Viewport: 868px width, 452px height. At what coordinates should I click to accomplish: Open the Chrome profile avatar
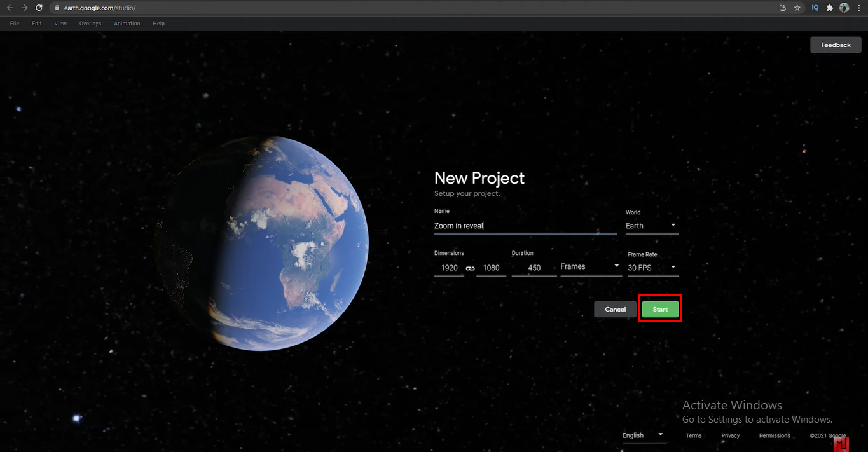pos(844,8)
